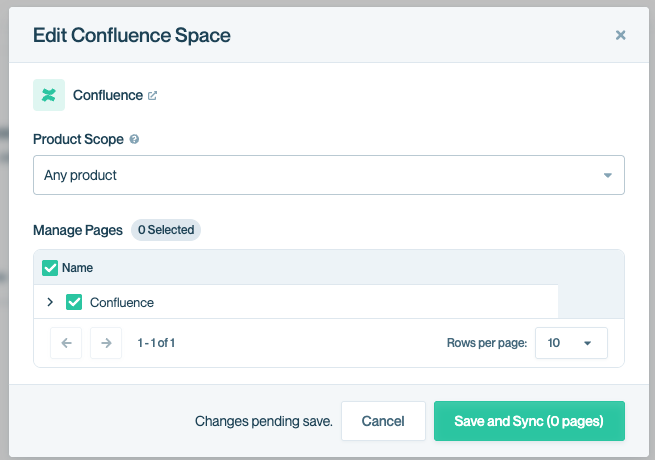The width and height of the screenshot is (655, 460).
Task: Open the Any product scope dropdown
Action: (x=329, y=175)
